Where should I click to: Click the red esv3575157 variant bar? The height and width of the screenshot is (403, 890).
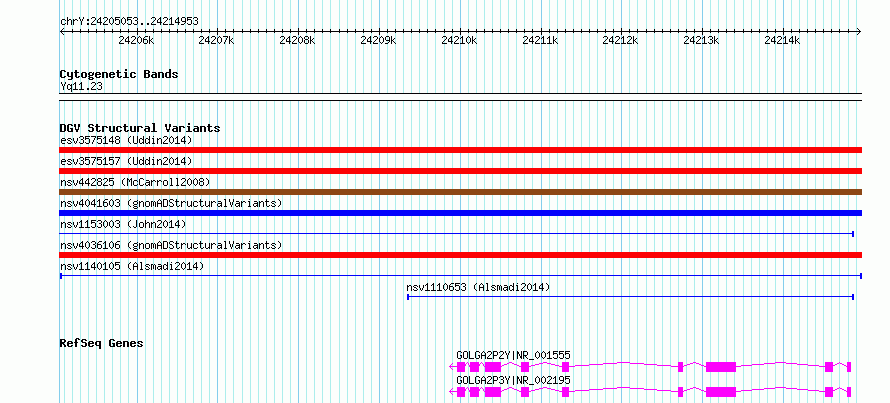point(460,171)
